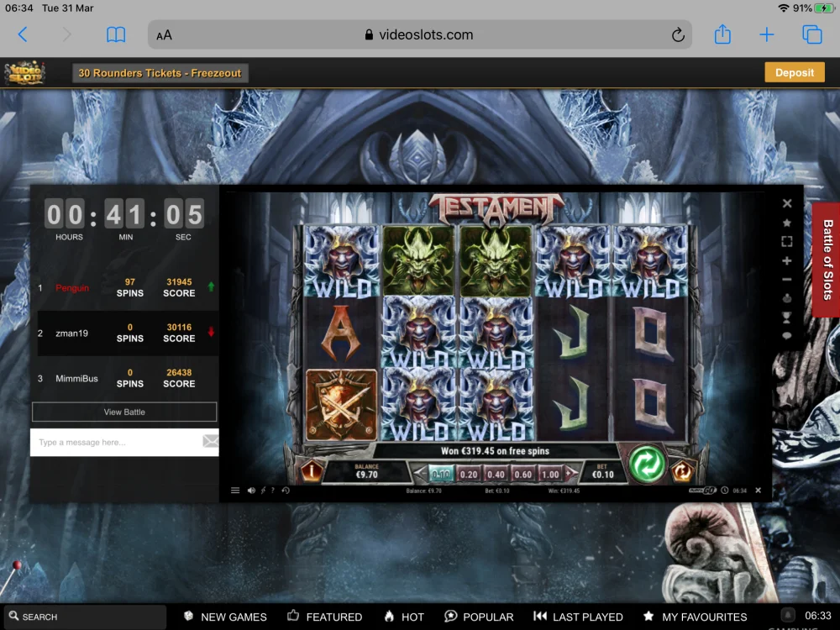
Task: Open the game info paytable button
Action: tap(312, 471)
